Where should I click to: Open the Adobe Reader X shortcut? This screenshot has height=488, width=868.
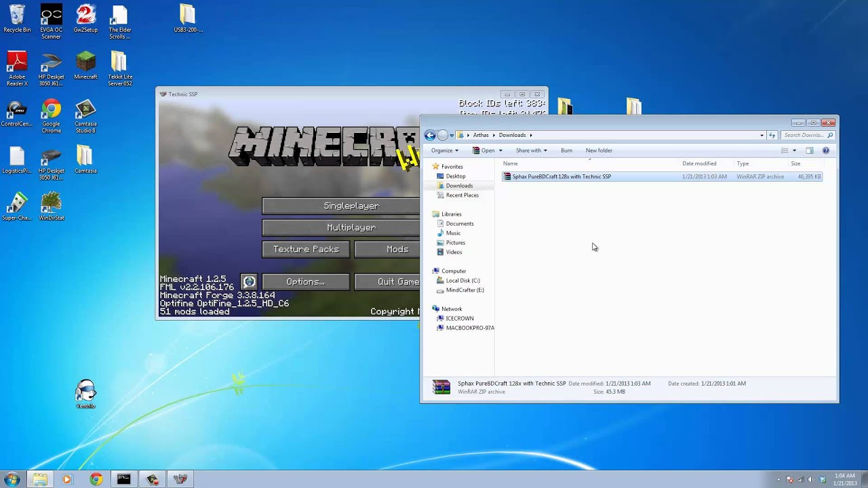17,69
